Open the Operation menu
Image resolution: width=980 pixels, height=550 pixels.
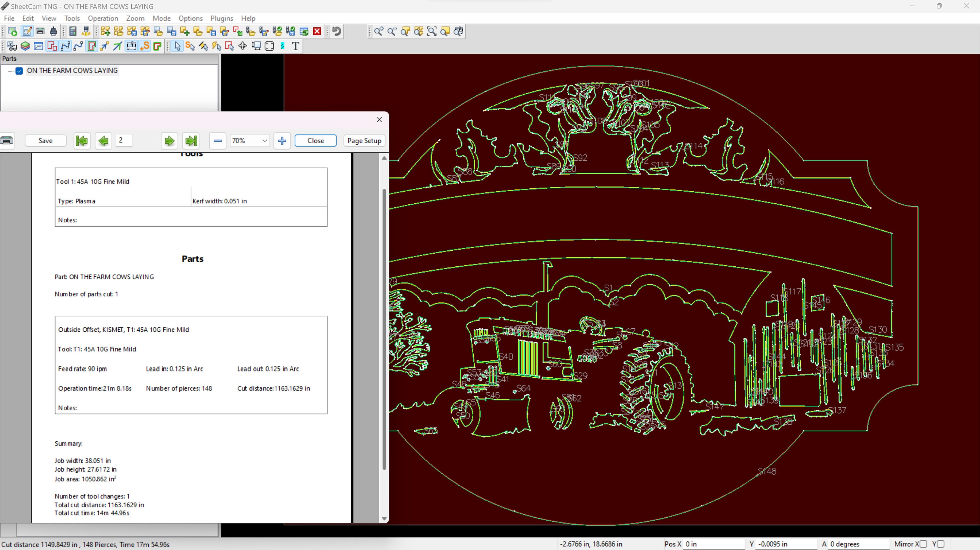(103, 18)
